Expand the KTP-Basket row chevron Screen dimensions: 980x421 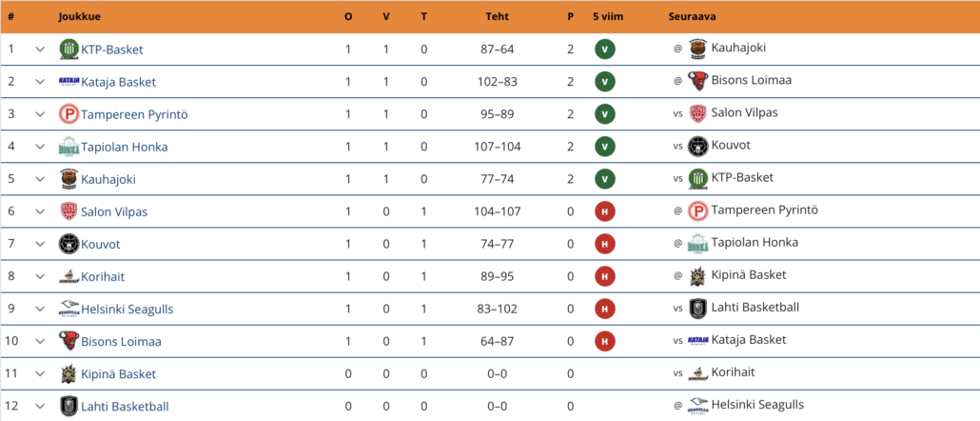40,49
